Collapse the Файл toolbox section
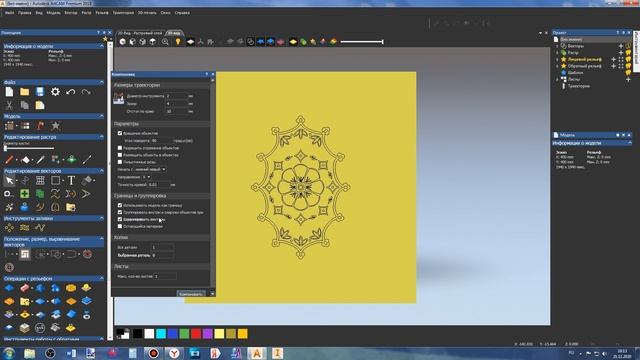This screenshot has width=640, height=360. click(101, 82)
